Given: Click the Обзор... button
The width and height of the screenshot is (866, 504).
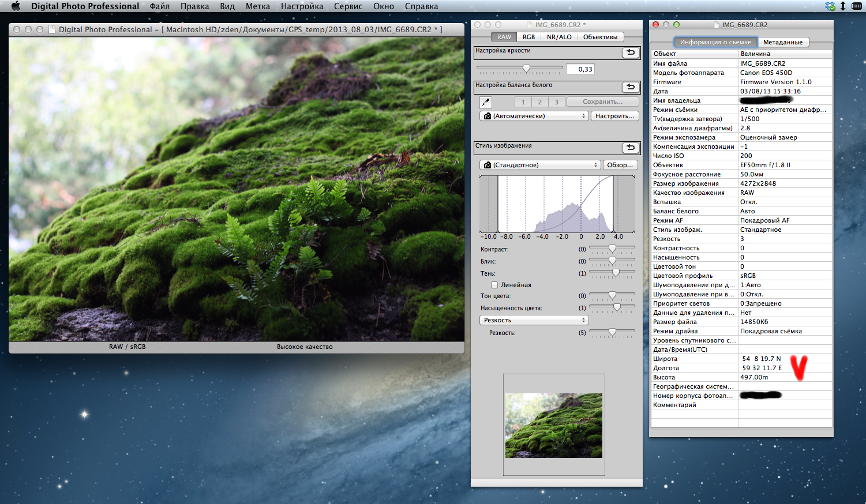Looking at the screenshot, I should [x=620, y=165].
